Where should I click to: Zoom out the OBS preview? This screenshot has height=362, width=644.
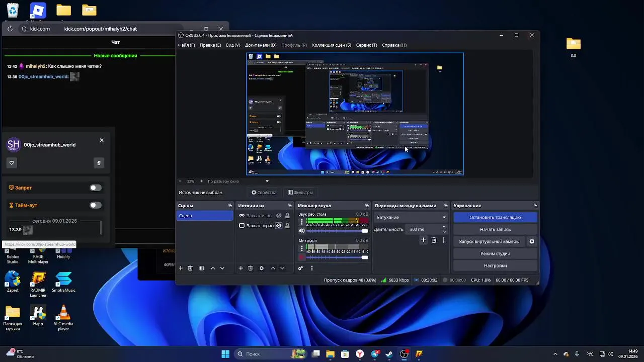coord(180,181)
